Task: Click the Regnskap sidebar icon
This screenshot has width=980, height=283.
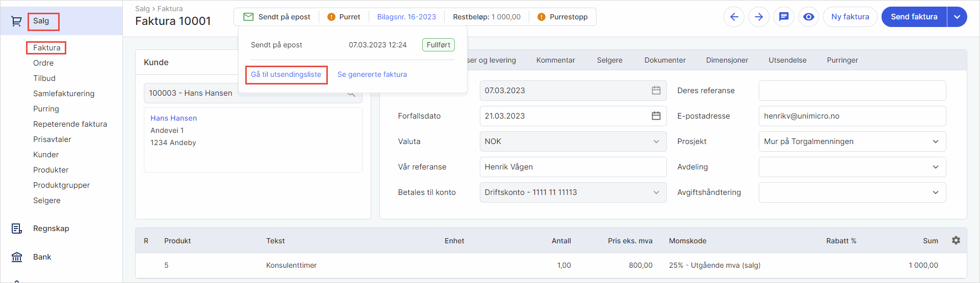Action: coord(17,229)
